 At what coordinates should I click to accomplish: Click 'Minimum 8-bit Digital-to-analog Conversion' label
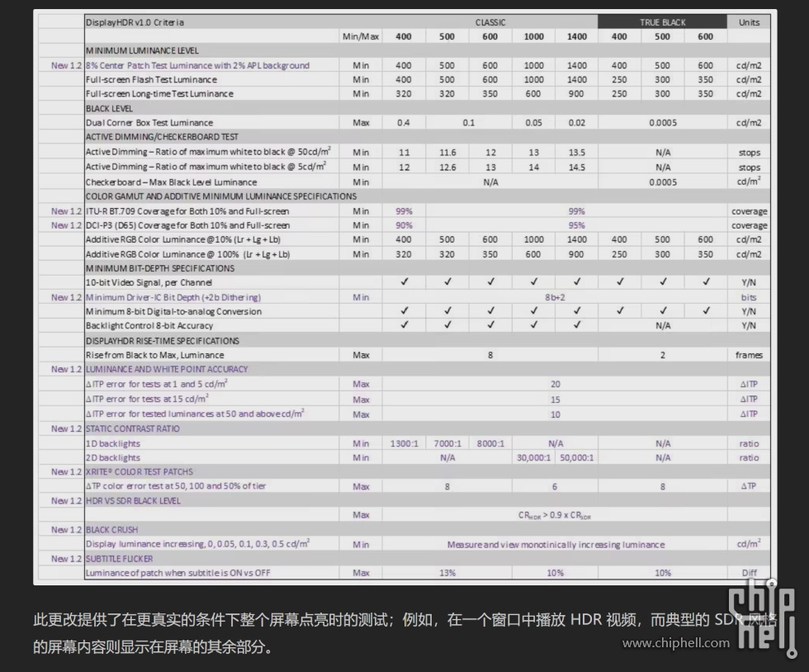coord(174,312)
